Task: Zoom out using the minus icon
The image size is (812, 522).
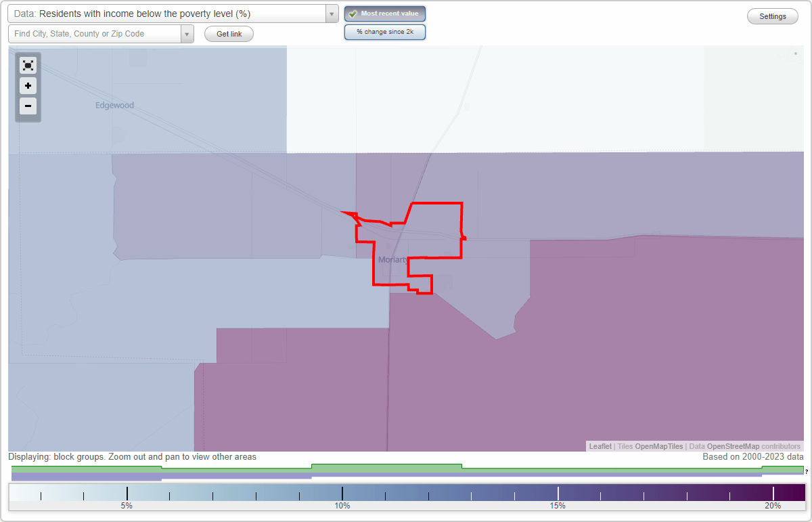Action: click(28, 106)
